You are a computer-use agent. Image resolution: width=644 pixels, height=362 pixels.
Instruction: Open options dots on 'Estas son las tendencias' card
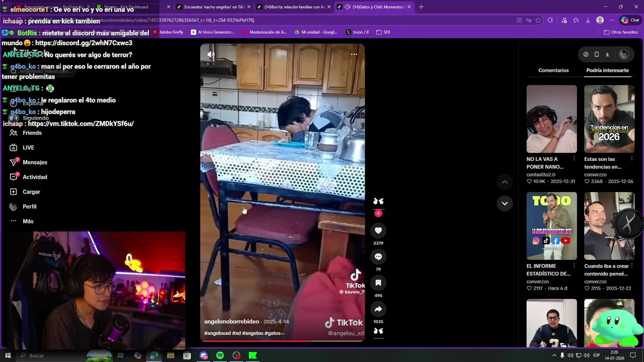tap(631, 159)
